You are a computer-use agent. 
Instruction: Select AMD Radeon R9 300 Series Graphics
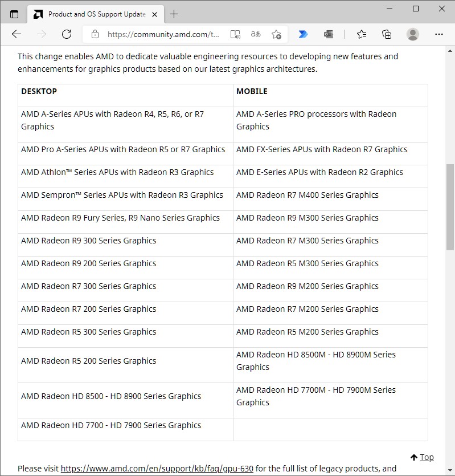(x=126, y=245)
